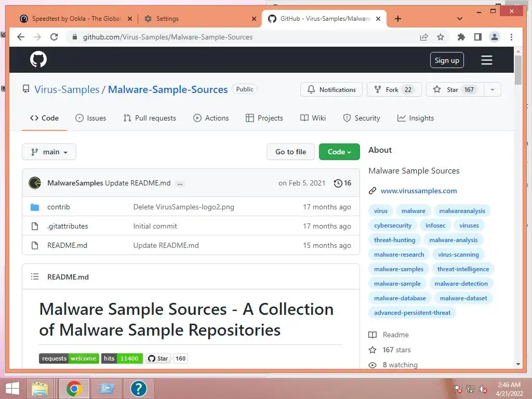
Task: Expand the main branch dropdown
Action: (49, 152)
